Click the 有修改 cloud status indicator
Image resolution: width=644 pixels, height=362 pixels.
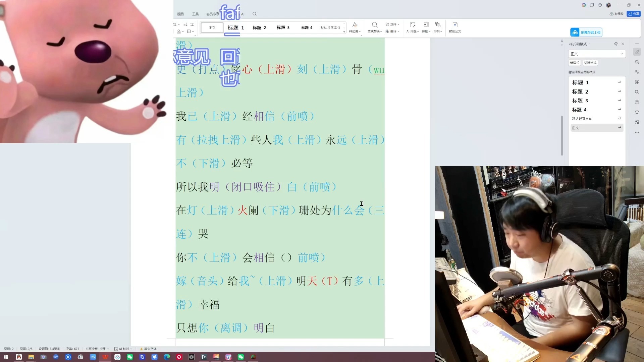pyautogui.click(x=616, y=14)
